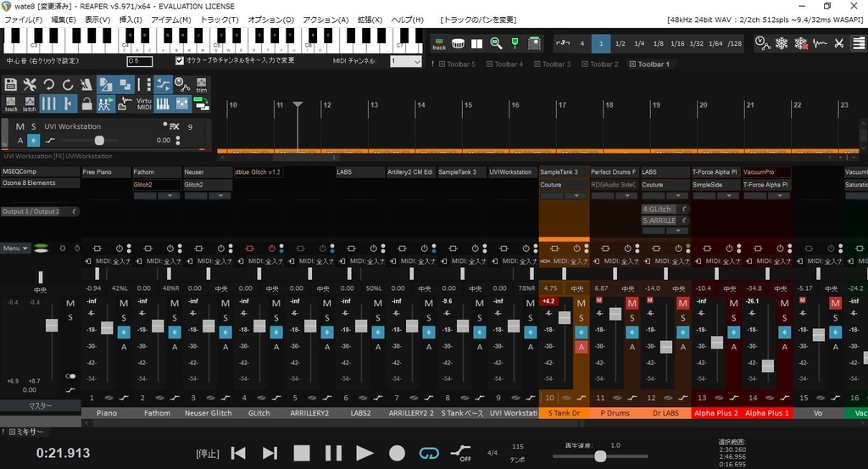Click the waveform icon in toolbar

pos(820,43)
